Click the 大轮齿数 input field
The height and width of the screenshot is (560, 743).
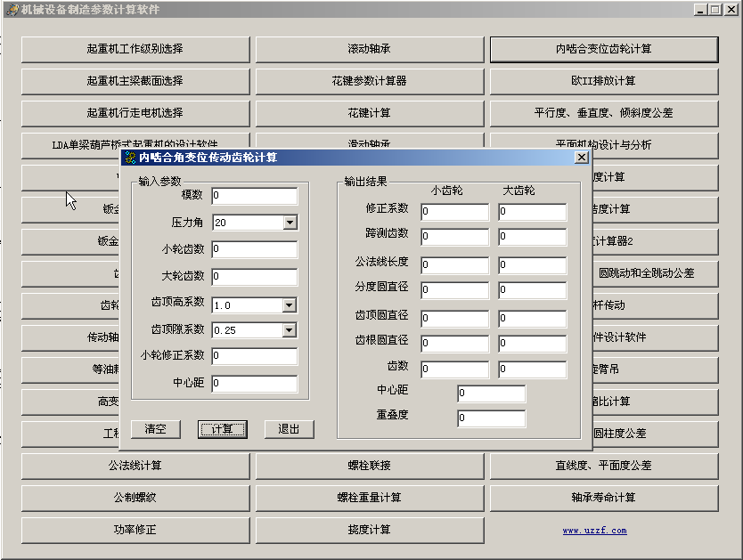click(255, 277)
